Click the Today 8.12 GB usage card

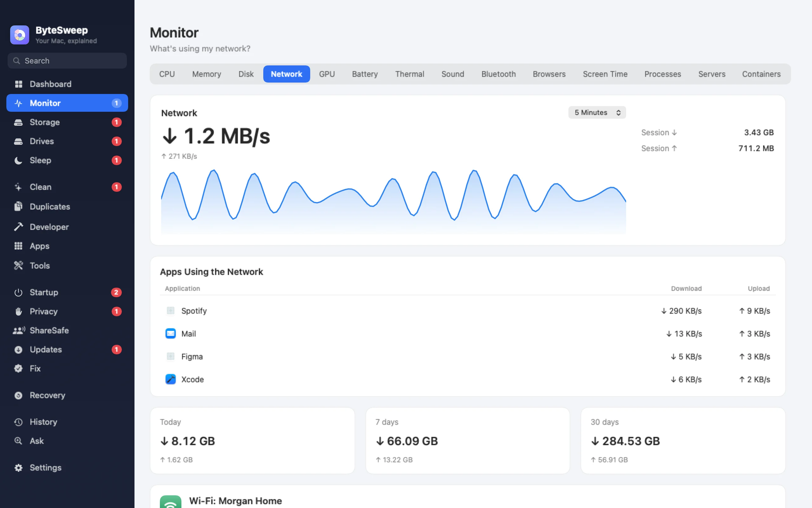(252, 441)
